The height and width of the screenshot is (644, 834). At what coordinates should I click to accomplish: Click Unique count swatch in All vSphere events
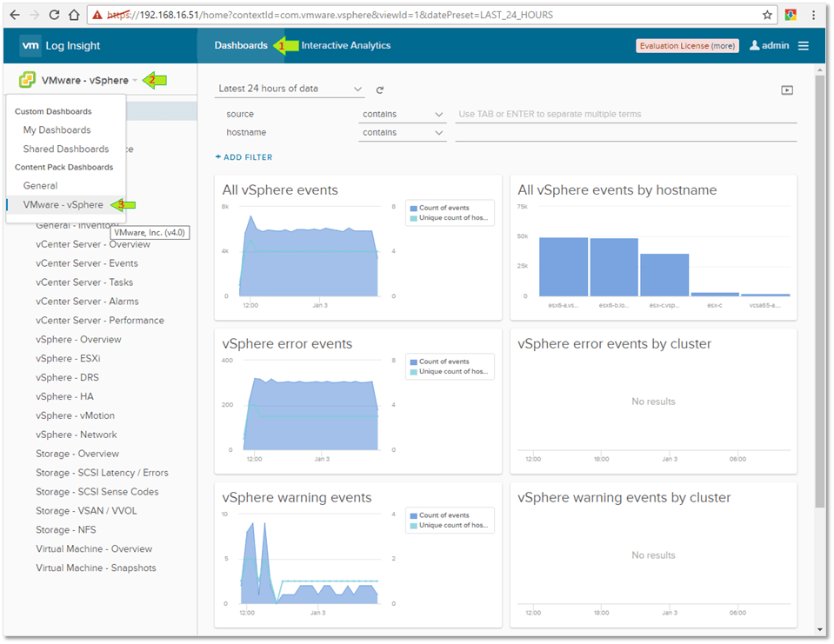413,218
